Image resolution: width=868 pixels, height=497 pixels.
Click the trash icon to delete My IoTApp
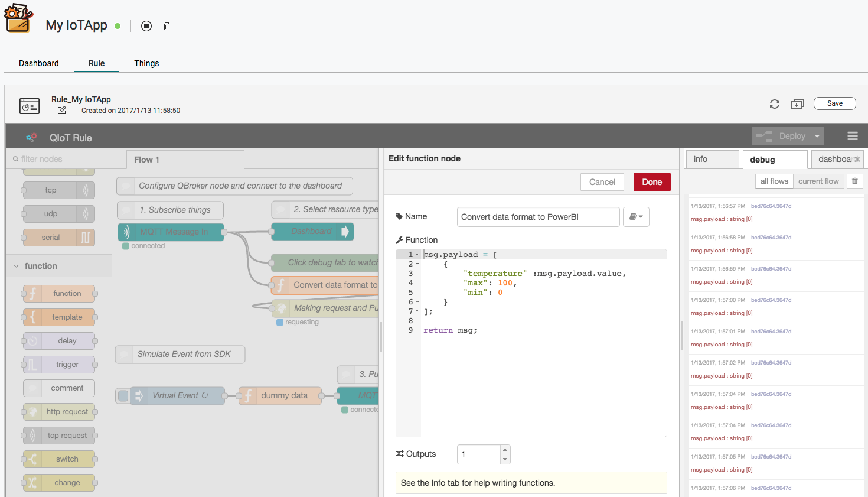167,26
